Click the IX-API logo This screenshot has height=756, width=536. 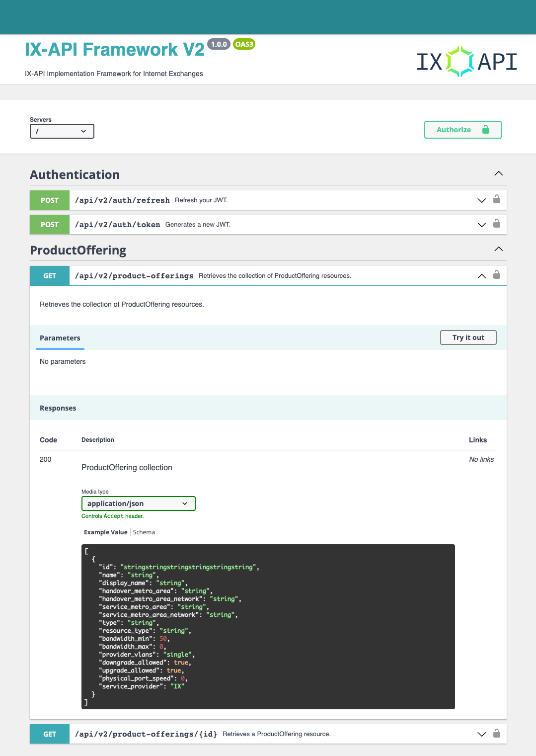(x=466, y=62)
